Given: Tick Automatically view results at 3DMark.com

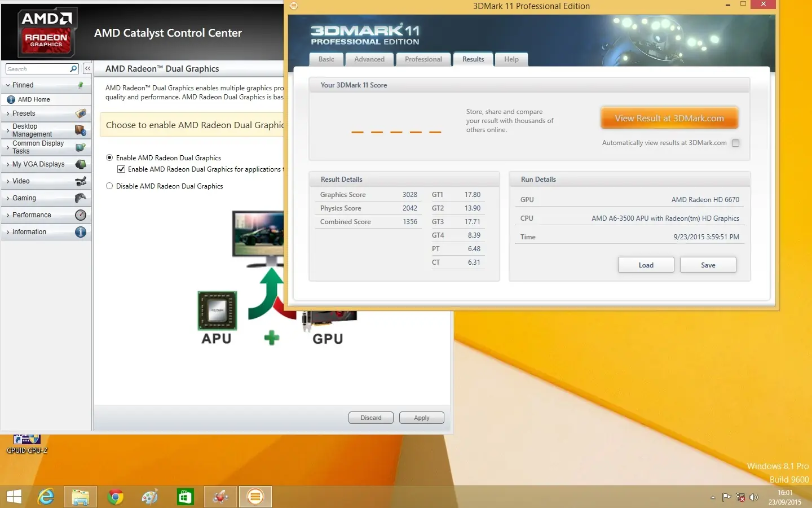Looking at the screenshot, I should pyautogui.click(x=735, y=143).
